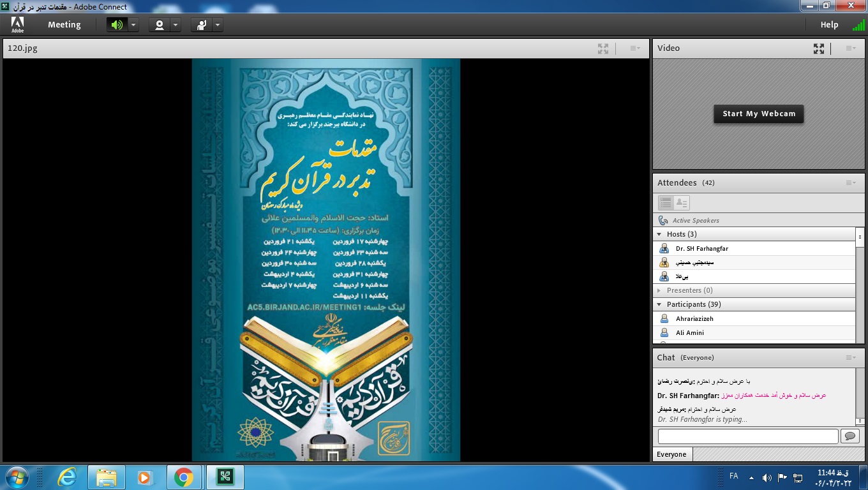Open the speaker options dropdown arrow
This screenshot has height=490, width=868.
133,25
